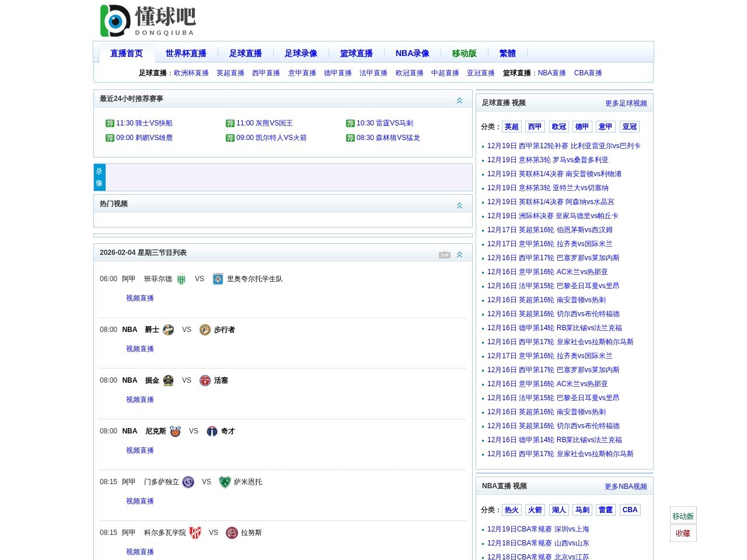Click the Dongqiuba logo
Screen dimensions: 747x560
(148, 21)
